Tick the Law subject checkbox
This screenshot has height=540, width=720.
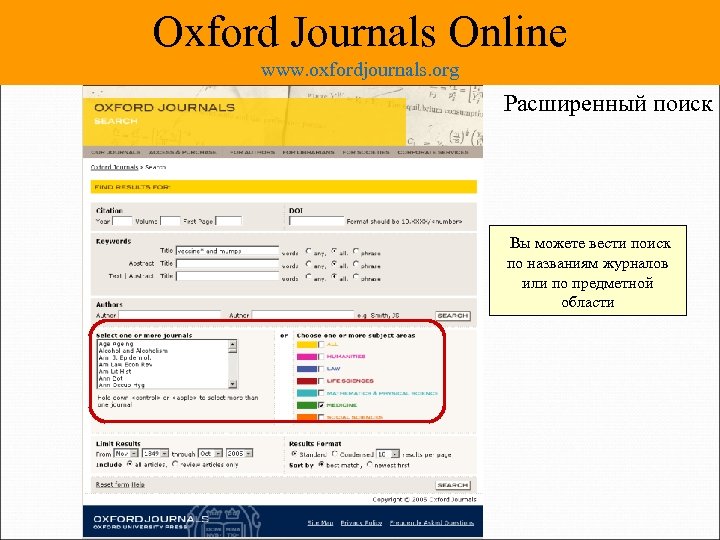point(321,369)
